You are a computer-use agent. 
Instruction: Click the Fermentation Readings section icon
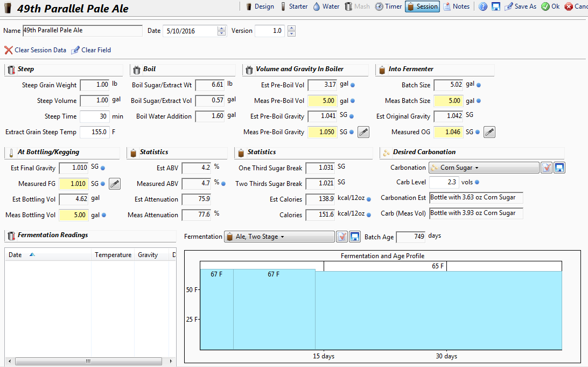pyautogui.click(x=11, y=236)
